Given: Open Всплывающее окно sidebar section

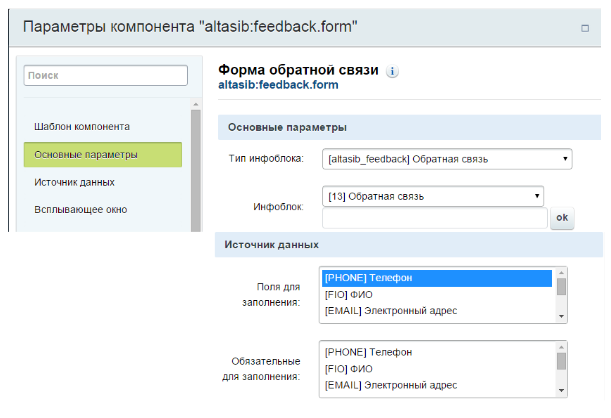Looking at the screenshot, I should [81, 209].
